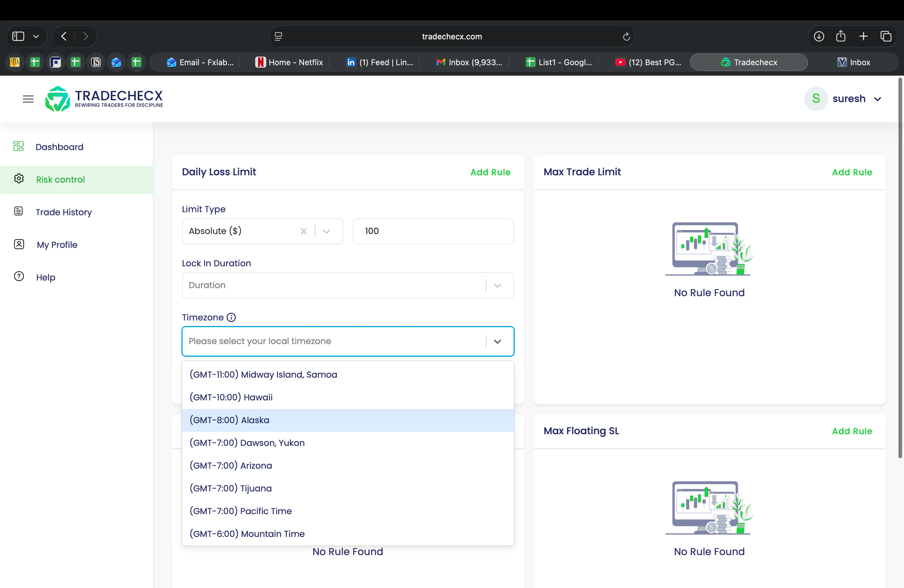
Task: Click the browser sidebar toggle icon
Action: (x=18, y=37)
